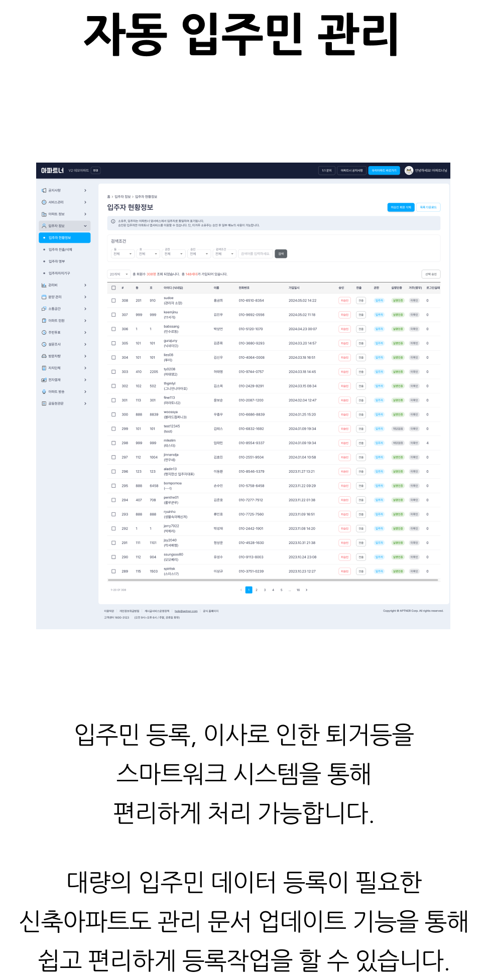Open the 동 filter dropdown
Screen dimensions: 488x980
tap(123, 254)
